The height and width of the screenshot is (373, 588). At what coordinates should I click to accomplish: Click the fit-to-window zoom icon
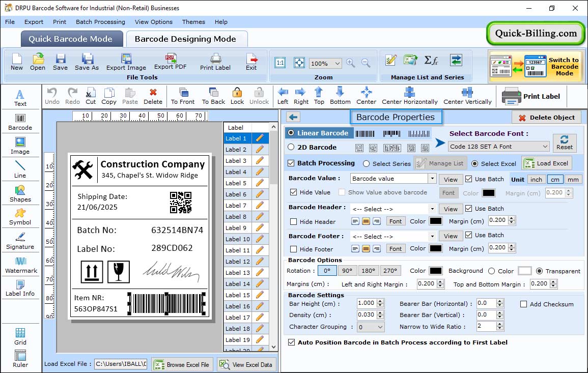[x=299, y=63]
